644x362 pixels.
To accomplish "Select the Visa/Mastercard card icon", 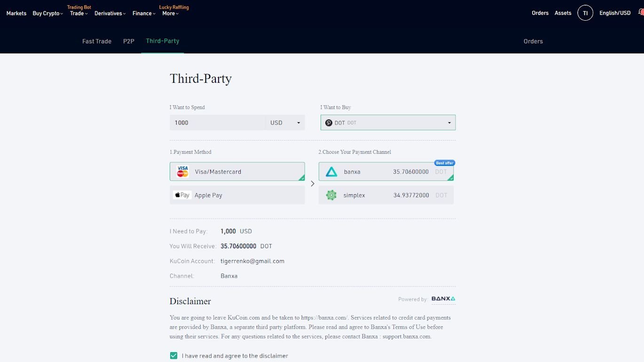I will pos(182,171).
